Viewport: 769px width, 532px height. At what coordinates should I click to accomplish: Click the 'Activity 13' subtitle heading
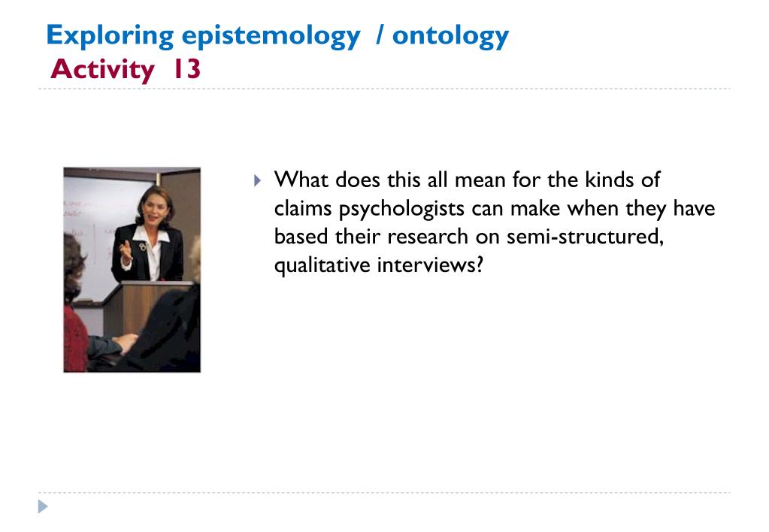coord(126,69)
